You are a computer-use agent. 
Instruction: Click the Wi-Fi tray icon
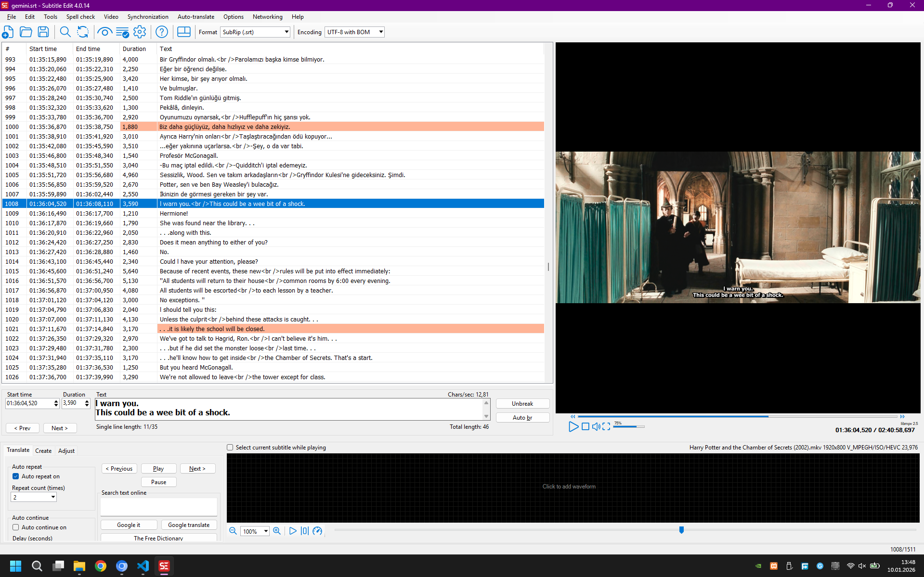tap(851, 566)
